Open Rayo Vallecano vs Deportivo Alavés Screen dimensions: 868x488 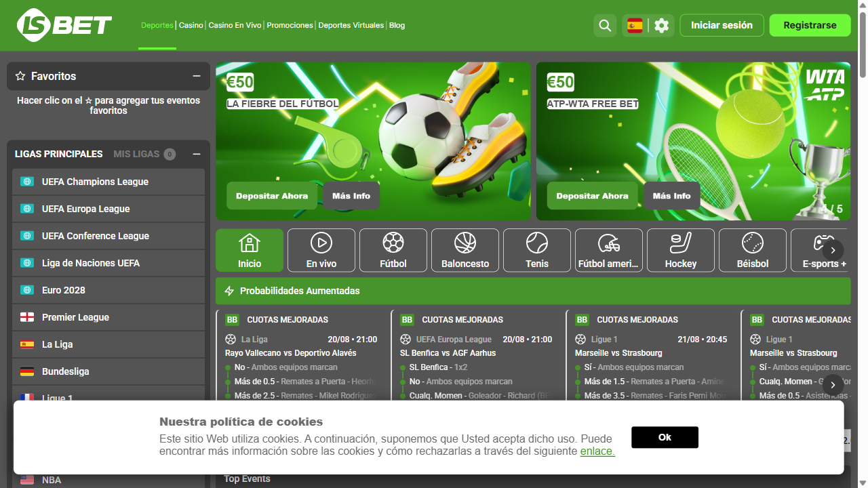pyautogui.click(x=290, y=353)
